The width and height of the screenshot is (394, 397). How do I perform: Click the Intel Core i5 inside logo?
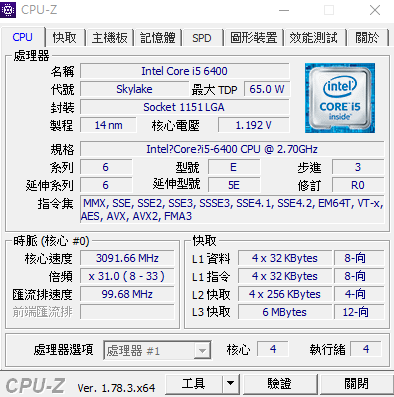(x=340, y=98)
